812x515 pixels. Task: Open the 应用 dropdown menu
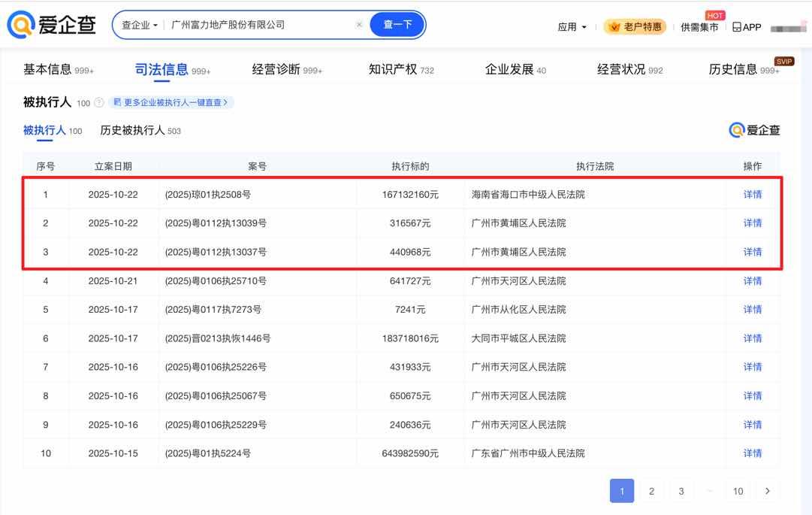572,27
